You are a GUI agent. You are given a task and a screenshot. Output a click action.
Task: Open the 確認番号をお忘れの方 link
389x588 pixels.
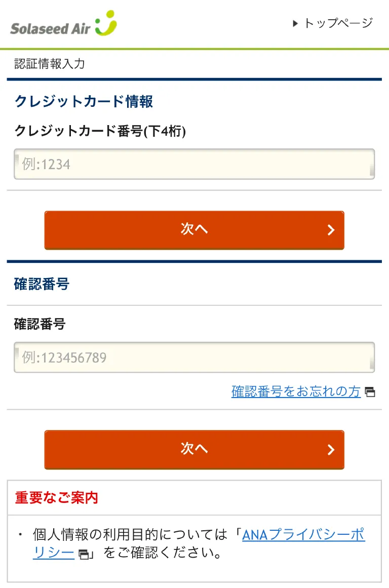click(x=296, y=391)
